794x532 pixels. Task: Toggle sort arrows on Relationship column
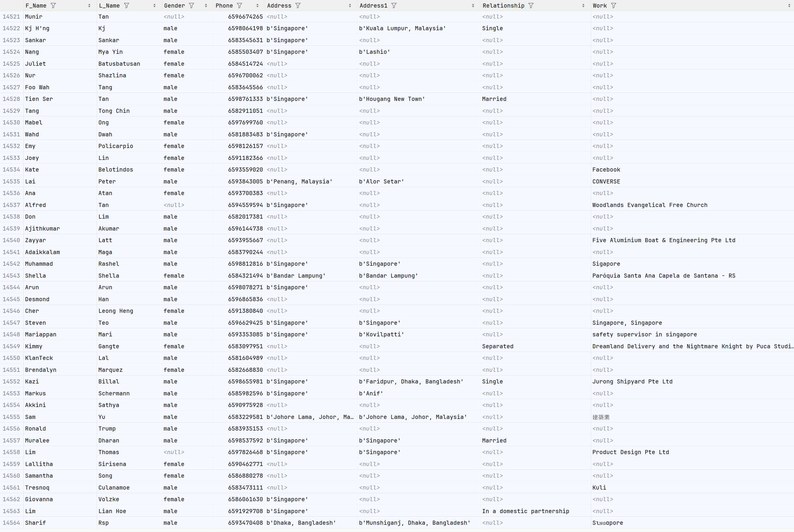pyautogui.click(x=583, y=6)
